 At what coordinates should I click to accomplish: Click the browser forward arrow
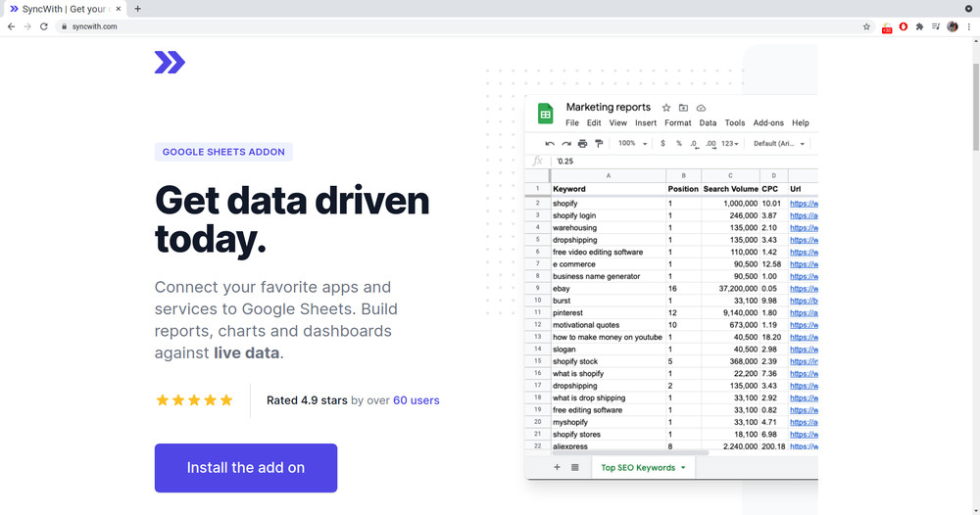pos(27,26)
